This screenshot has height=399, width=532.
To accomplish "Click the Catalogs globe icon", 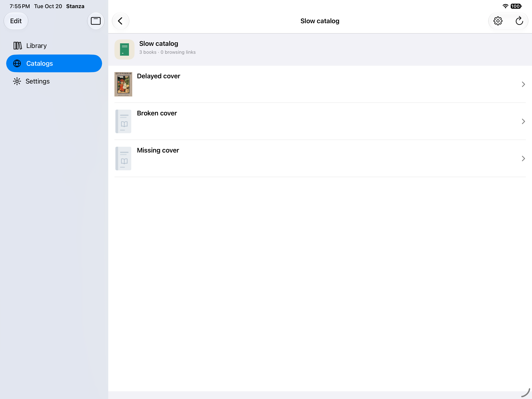I will click(17, 63).
